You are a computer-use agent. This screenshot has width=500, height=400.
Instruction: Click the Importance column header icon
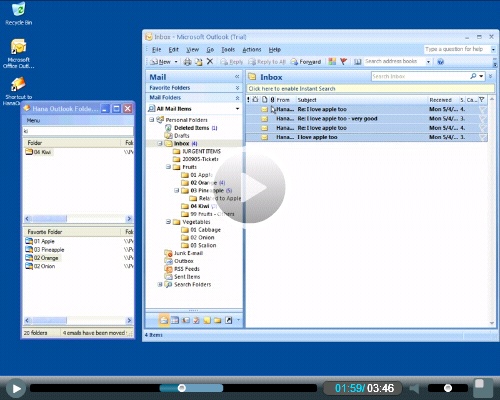pos(248,100)
